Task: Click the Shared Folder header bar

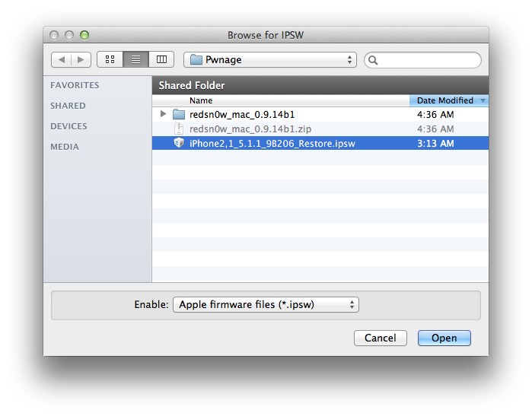Action: tap(320, 85)
